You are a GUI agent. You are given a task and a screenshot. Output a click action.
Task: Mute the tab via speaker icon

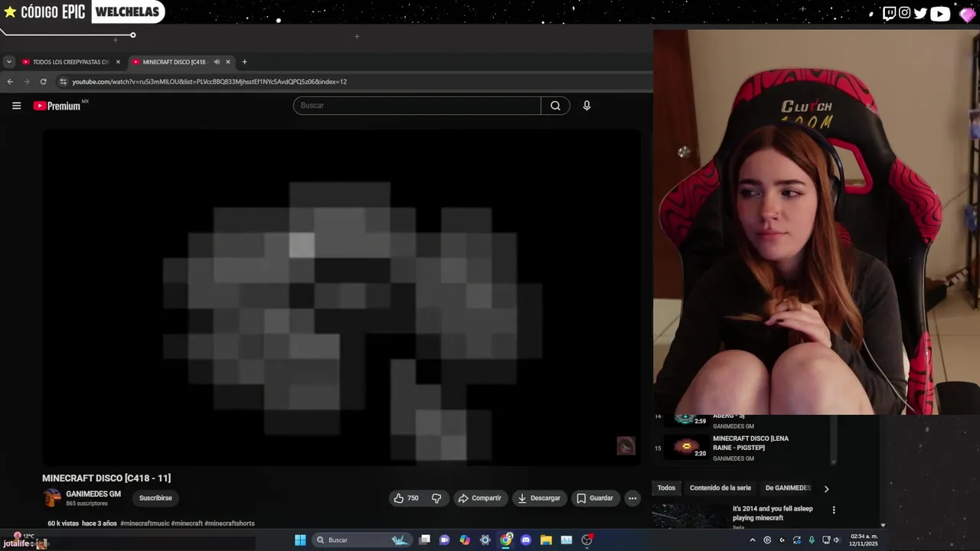pos(217,62)
